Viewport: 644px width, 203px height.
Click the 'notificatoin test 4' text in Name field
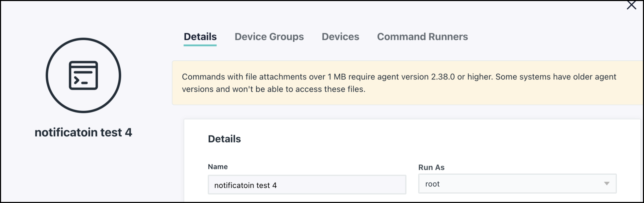tap(245, 185)
